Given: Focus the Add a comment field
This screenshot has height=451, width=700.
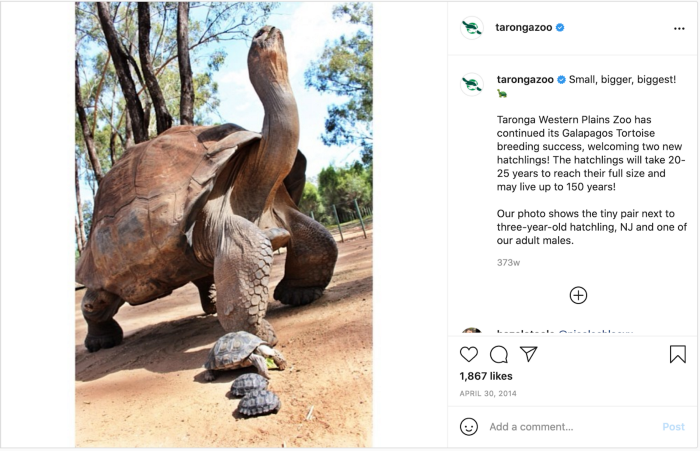Looking at the screenshot, I should pyautogui.click(x=565, y=427).
